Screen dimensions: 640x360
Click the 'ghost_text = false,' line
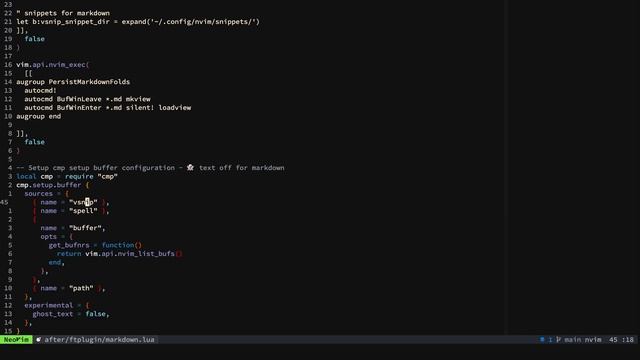tap(71, 313)
